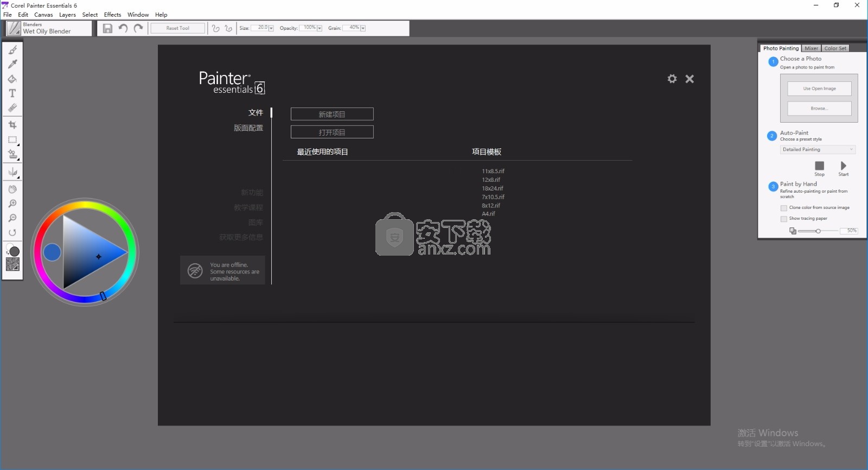Open the Select menu

(x=90, y=15)
